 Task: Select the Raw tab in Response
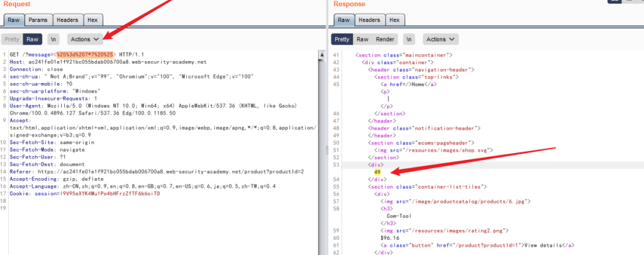coord(344,20)
